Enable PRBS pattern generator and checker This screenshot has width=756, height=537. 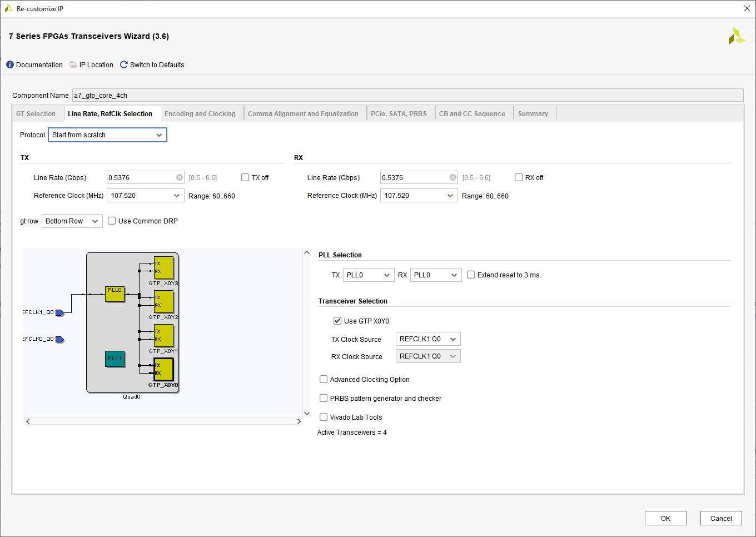[324, 398]
